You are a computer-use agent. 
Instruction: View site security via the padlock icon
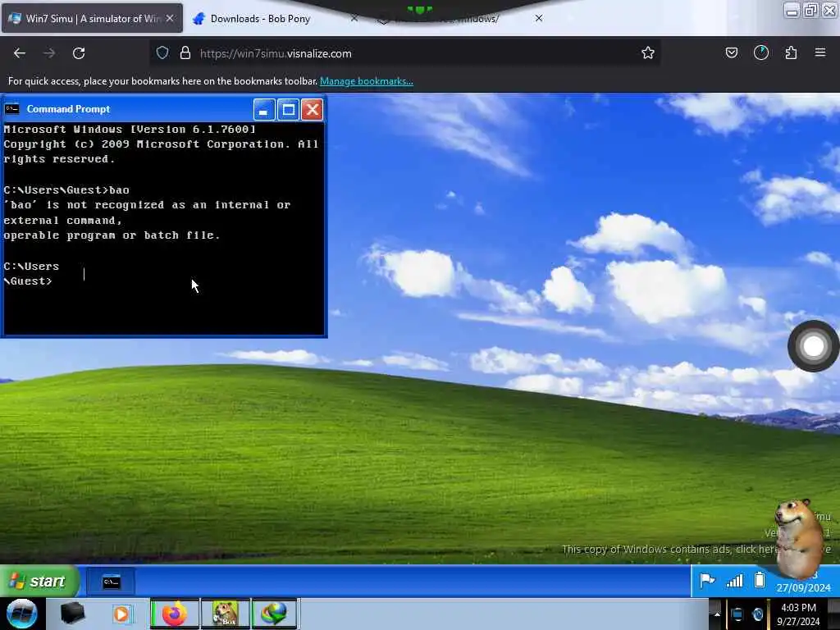coord(185,52)
